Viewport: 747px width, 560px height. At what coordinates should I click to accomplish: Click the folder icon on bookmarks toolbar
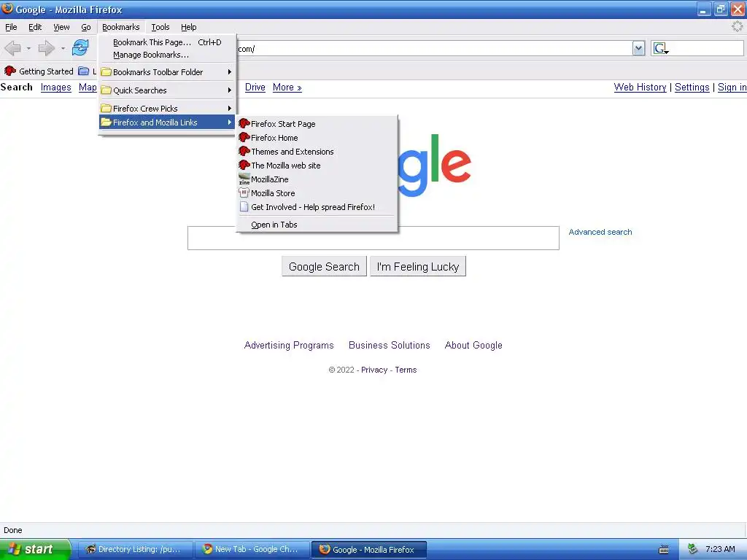[83, 71]
